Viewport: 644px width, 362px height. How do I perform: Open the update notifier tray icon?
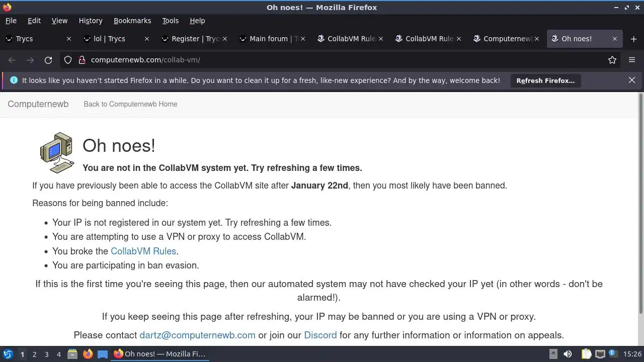[613, 353]
